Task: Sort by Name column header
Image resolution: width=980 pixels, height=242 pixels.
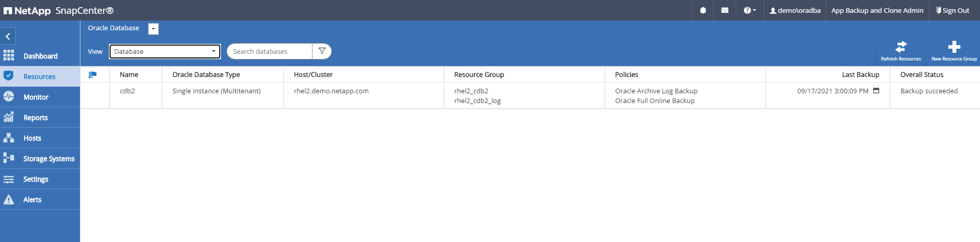Action: tap(129, 74)
